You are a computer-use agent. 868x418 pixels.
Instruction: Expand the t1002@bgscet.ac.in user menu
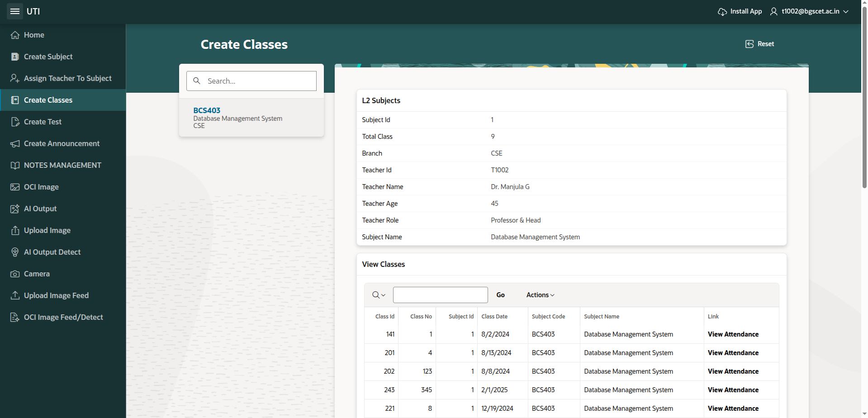pos(810,11)
